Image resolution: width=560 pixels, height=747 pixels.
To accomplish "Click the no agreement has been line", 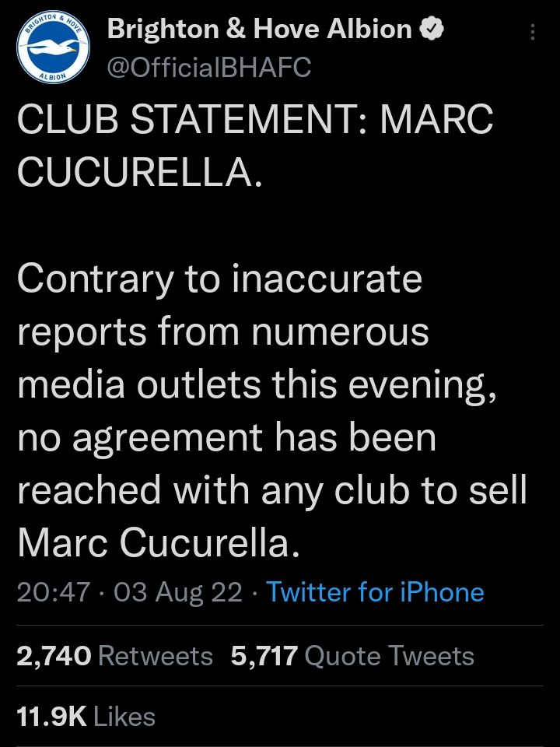I will (226, 439).
